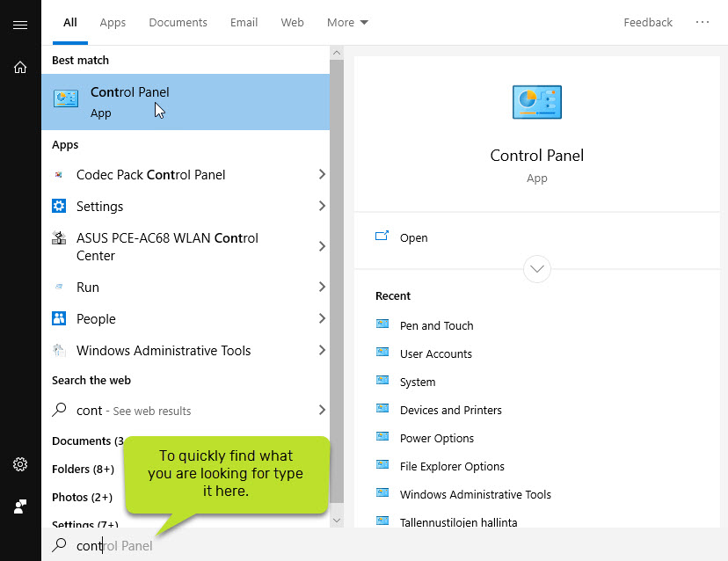Open Codec Pack Control Panel app result
This screenshot has width=728, height=561.
150,175
